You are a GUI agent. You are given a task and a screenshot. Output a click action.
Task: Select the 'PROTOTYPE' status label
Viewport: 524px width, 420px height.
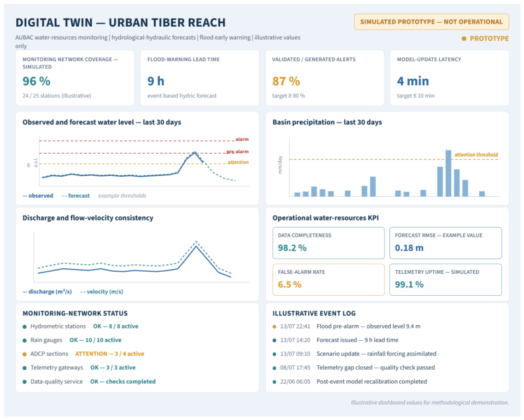[x=489, y=39]
